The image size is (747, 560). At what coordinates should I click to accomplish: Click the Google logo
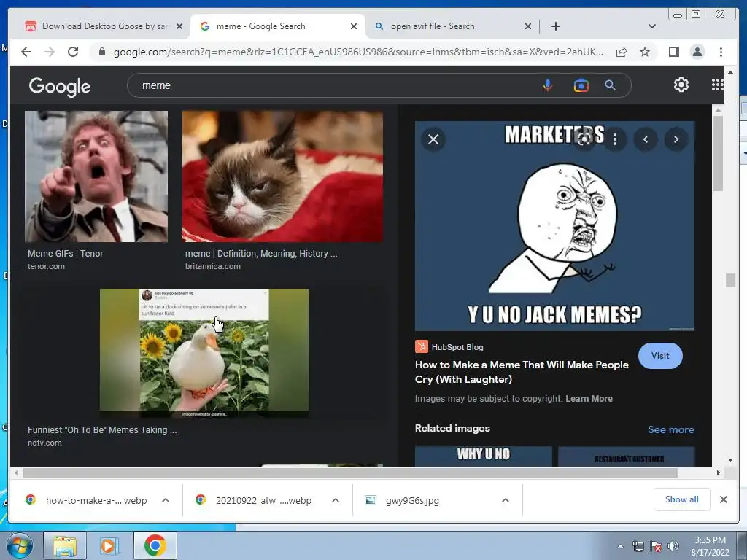pos(60,86)
